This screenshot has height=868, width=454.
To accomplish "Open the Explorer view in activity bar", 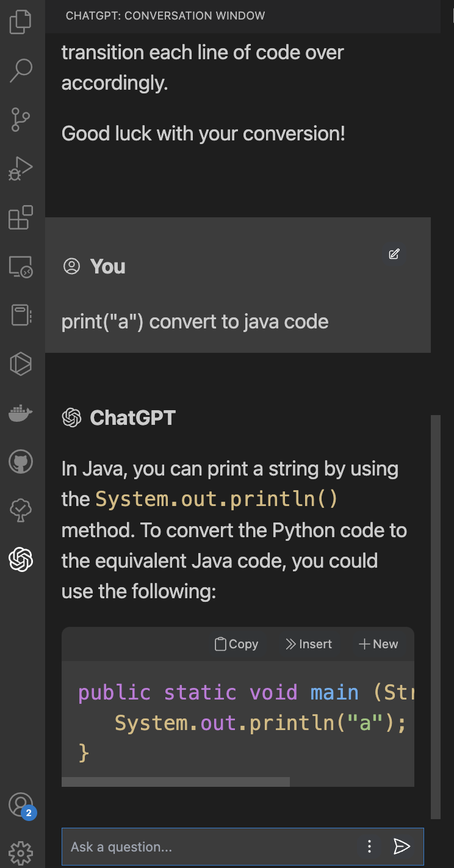I will click(20, 22).
